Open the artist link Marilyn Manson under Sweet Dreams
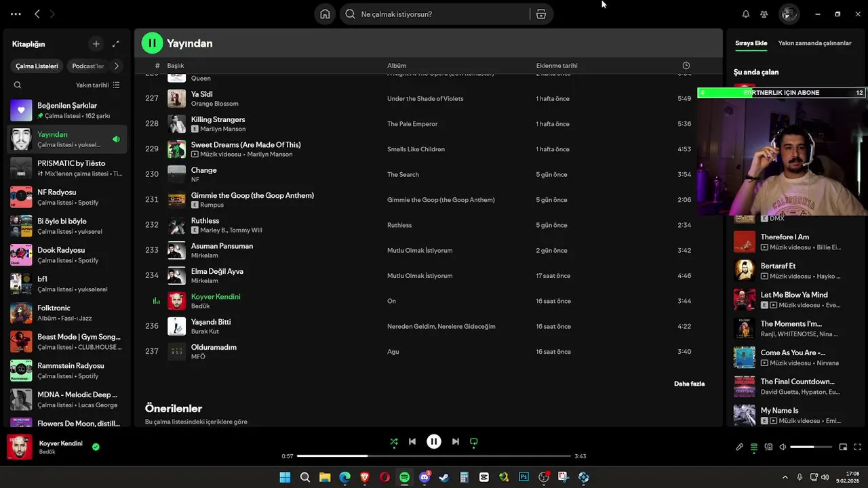This screenshot has height=488, width=868. point(270,155)
